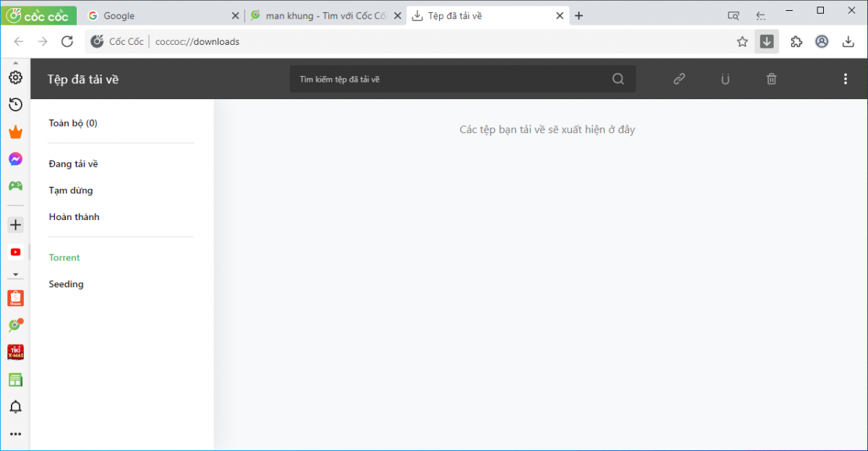Select the Torrent category
Viewport: 868px width, 451px height.
tap(64, 258)
